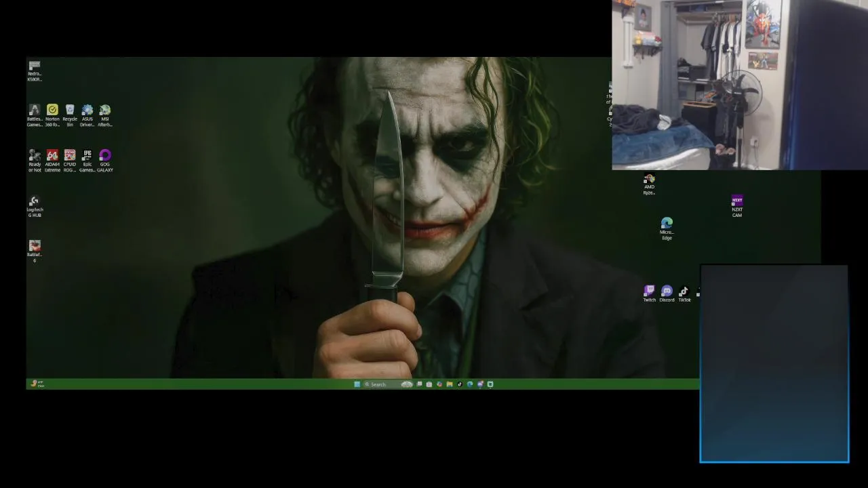Open the Battlestate Games launcher shortcut
The width and height of the screenshot is (868, 488).
(x=35, y=116)
